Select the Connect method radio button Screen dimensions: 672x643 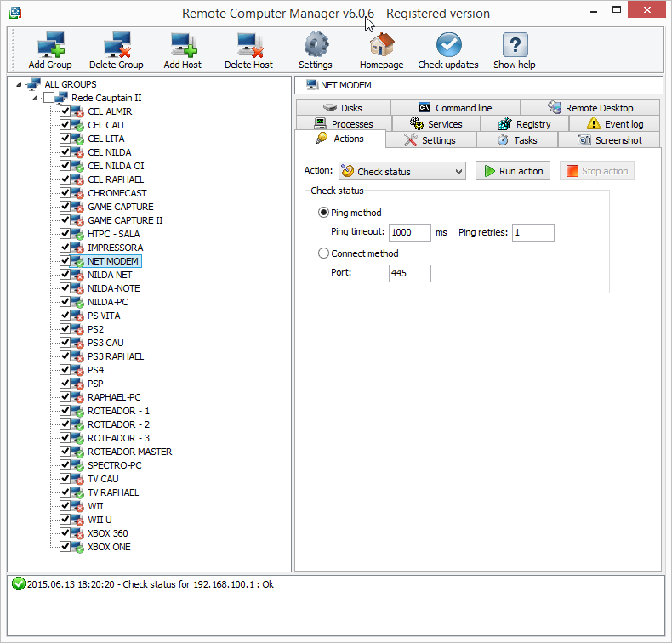pos(323,253)
